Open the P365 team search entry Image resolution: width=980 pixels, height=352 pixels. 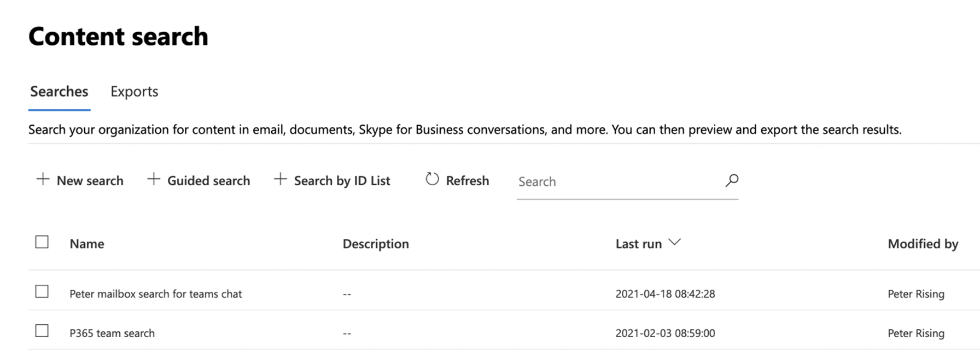[x=112, y=333]
